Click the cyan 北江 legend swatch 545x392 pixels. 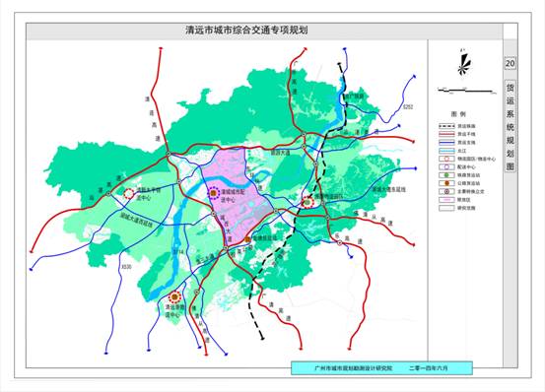click(x=446, y=151)
